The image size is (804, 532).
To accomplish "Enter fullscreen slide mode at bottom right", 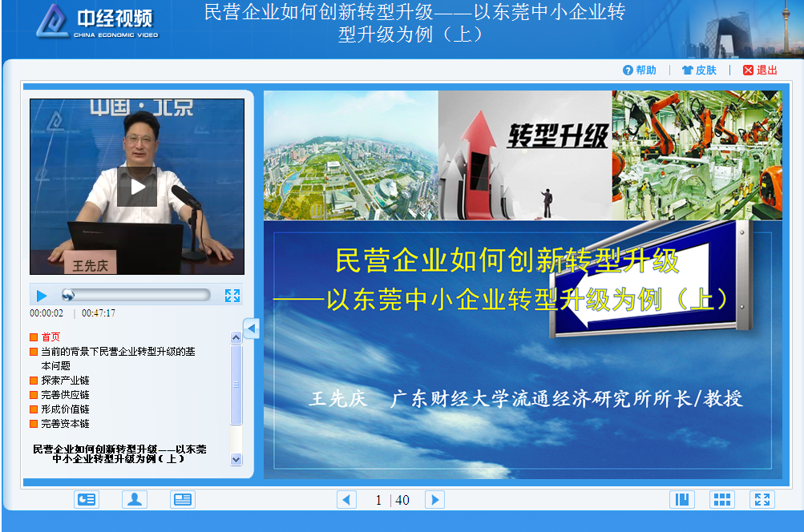I will [x=762, y=500].
